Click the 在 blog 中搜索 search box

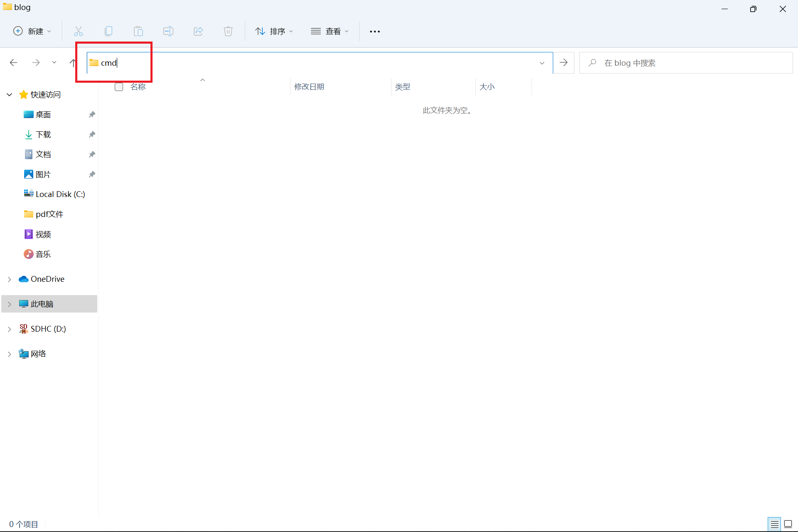[686, 63]
